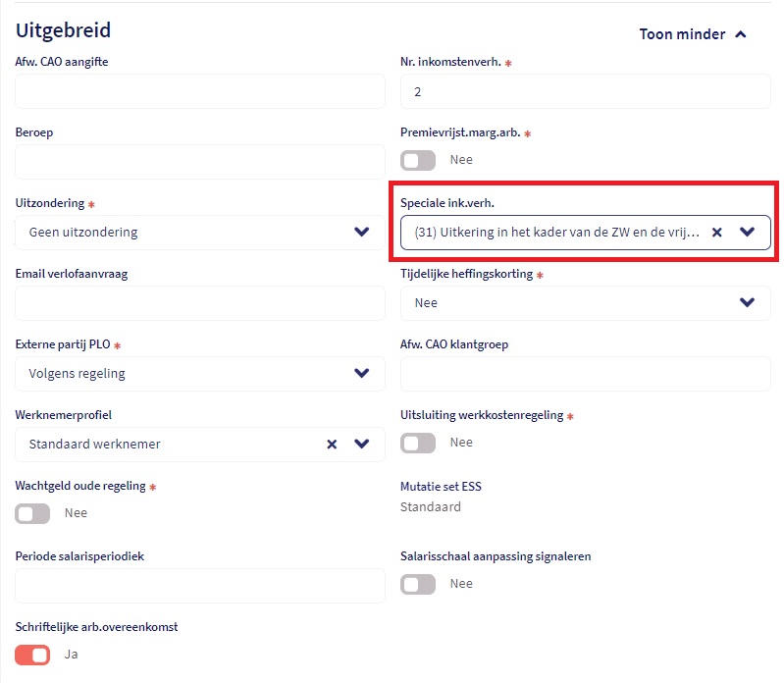
Task: Open the Uitzondering dropdown
Action: tap(362, 233)
